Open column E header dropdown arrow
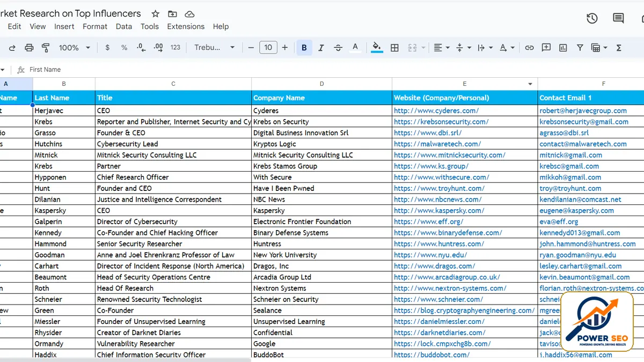644x362 pixels. click(x=530, y=84)
